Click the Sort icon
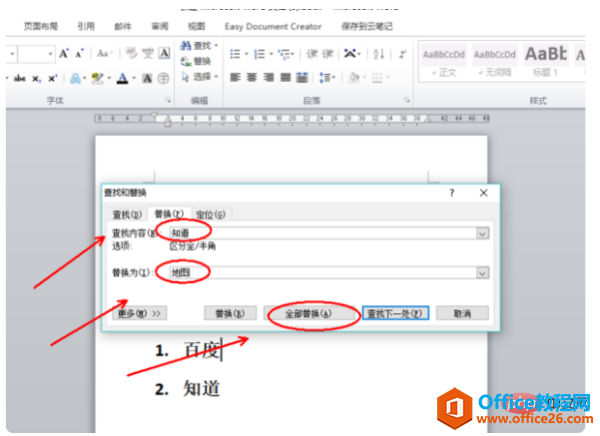600x436 pixels. point(378,54)
